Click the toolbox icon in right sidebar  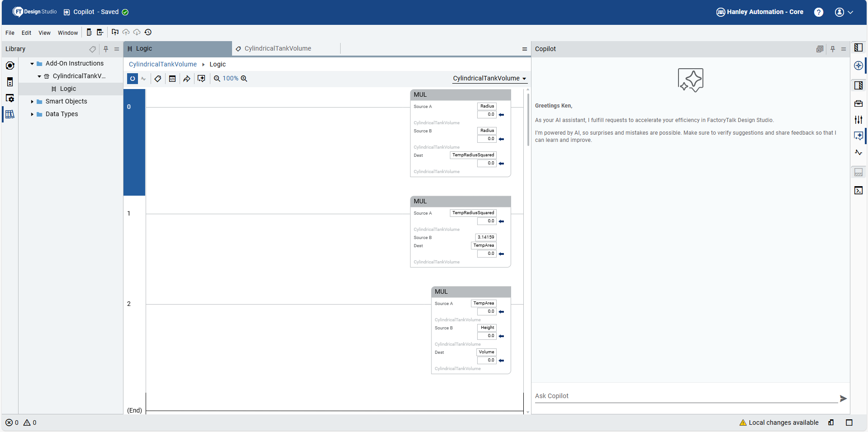point(859,103)
